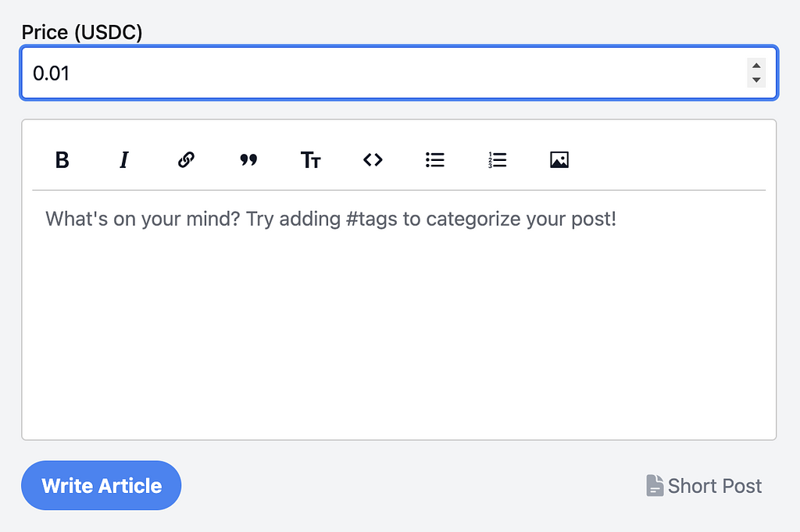Insert a hyperlink using the chain icon

186,160
